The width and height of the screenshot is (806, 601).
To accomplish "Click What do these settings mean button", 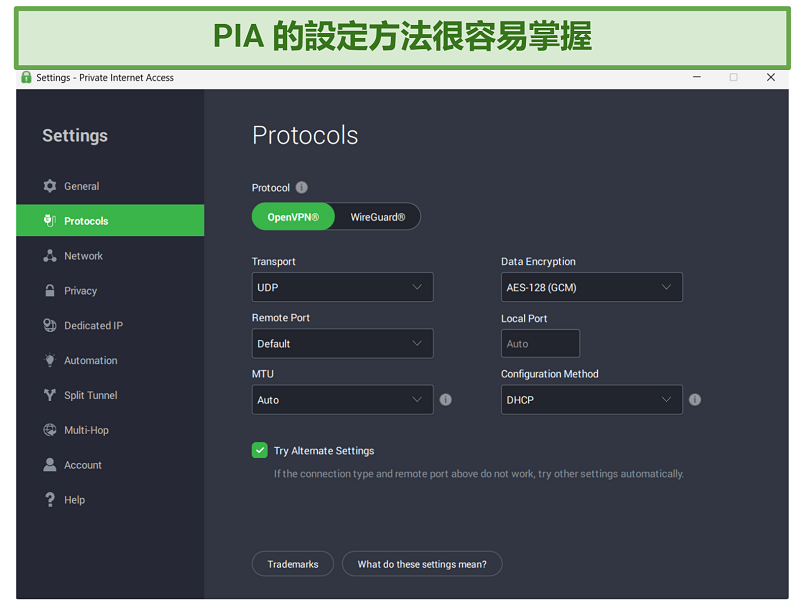I will click(422, 565).
